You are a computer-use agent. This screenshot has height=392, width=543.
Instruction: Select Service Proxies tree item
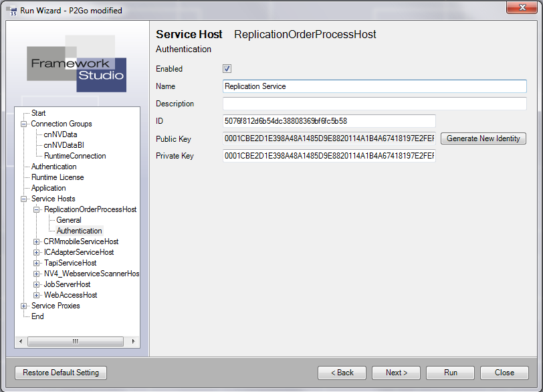[x=56, y=306]
